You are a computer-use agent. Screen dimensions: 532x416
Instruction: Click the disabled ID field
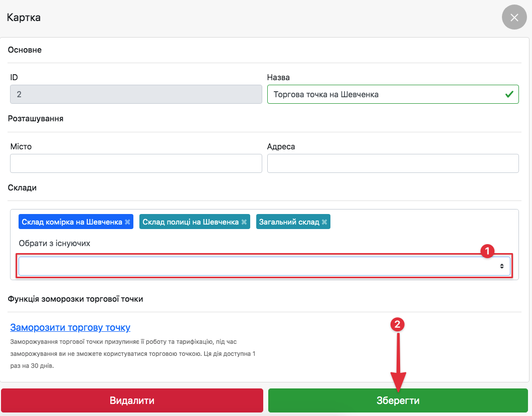click(136, 94)
